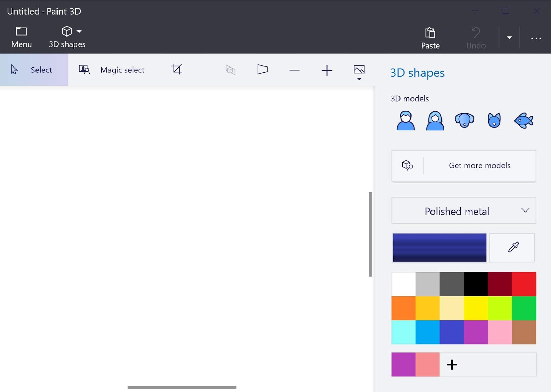Image resolution: width=551 pixels, height=392 pixels.
Task: Pick the rose pink color swatch
Action: click(500, 332)
